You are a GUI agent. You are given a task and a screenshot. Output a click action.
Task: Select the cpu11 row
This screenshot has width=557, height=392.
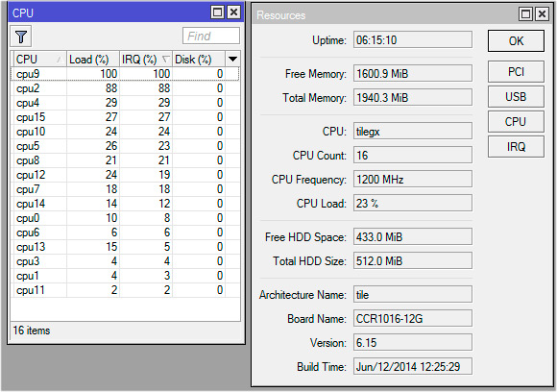click(x=125, y=290)
